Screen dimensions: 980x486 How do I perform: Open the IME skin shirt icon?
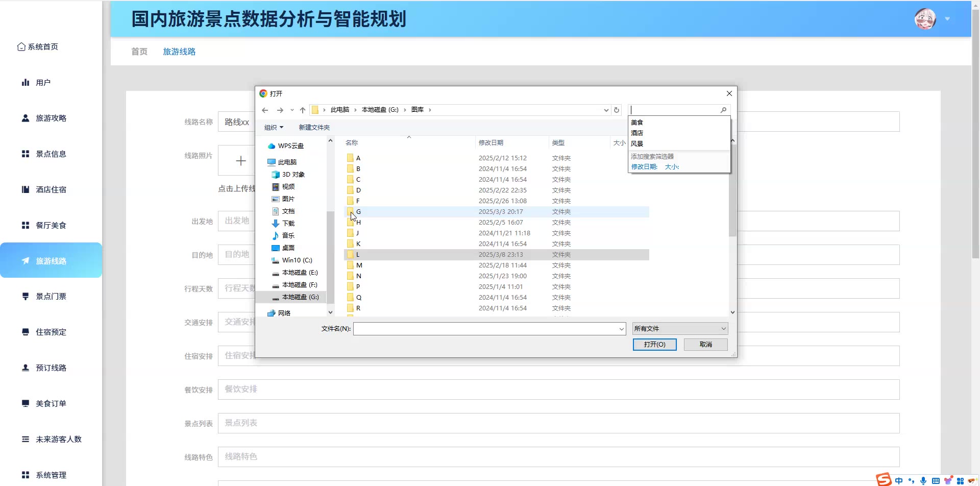coord(948,481)
